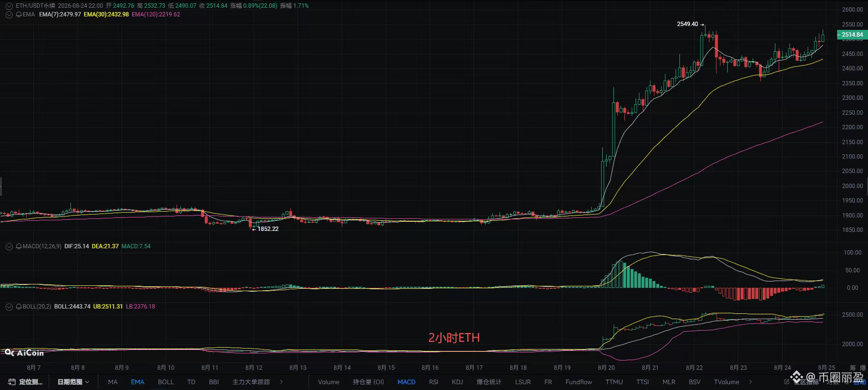
Task: Select the LSUR indicator tab
Action: click(x=523, y=382)
